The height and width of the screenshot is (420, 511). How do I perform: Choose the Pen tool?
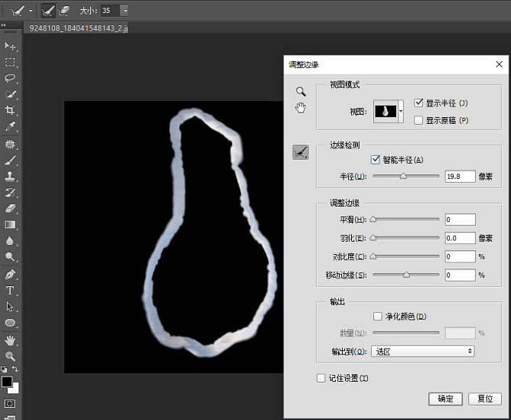11,274
